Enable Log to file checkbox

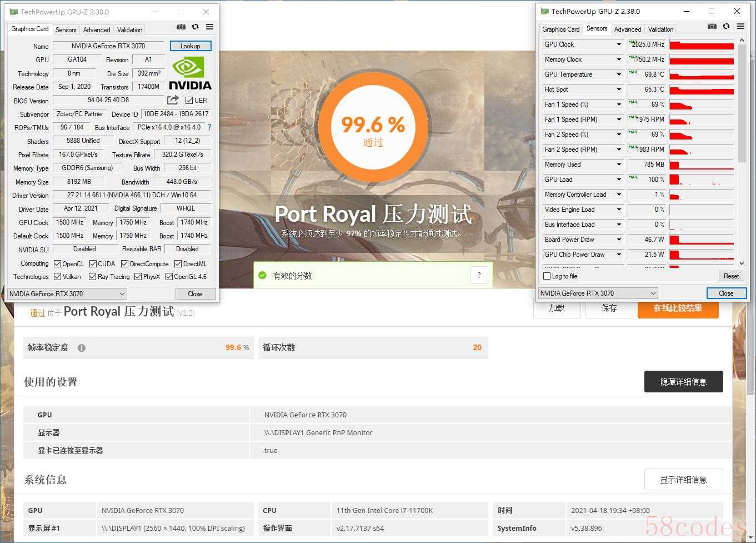[547, 276]
